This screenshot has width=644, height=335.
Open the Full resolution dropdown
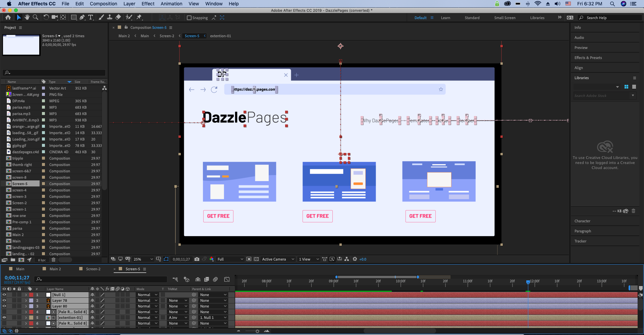[230, 259]
